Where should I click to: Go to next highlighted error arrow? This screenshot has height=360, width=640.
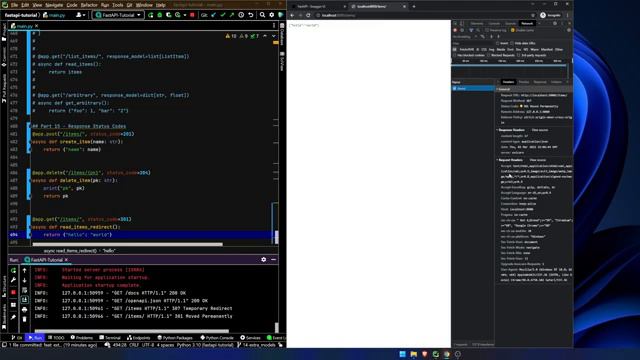[273, 36]
